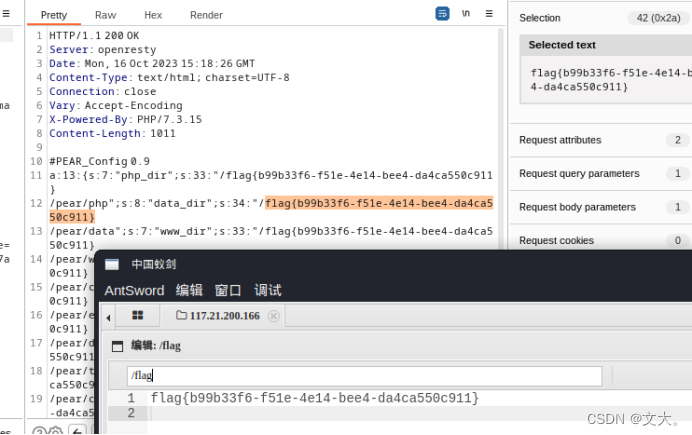The image size is (692, 435).
Task: Click the flag text on editor line 1
Action: click(x=315, y=398)
